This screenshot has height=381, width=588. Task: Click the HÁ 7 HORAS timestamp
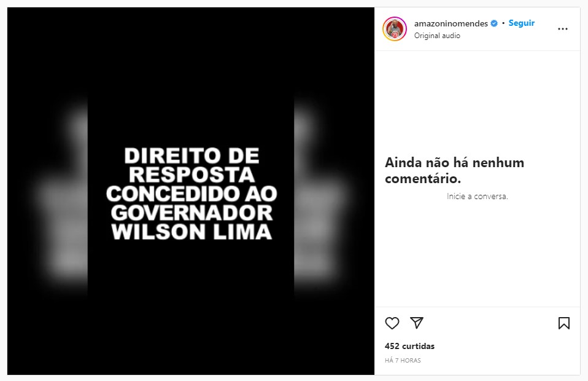pos(403,360)
